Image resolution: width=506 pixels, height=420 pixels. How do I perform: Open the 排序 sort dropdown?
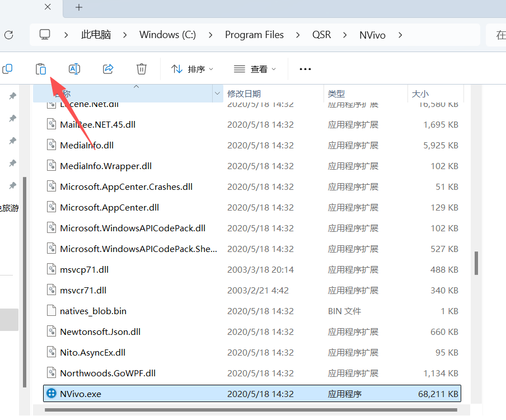click(192, 69)
